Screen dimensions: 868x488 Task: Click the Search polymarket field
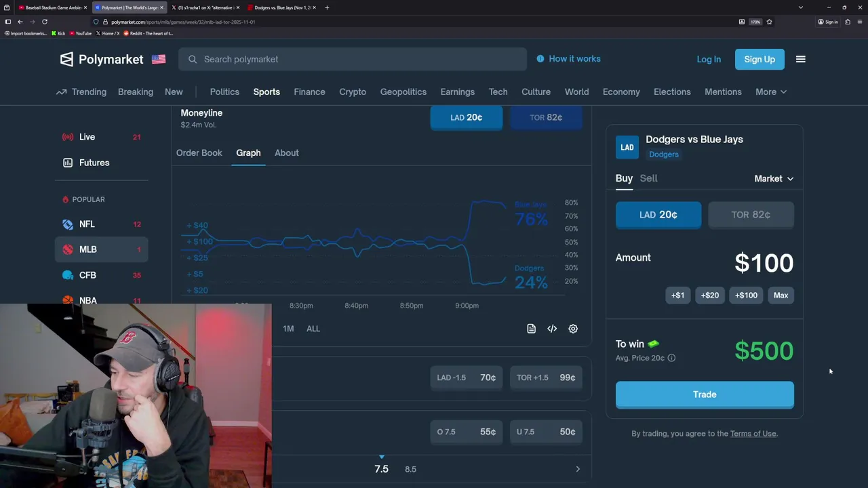[x=353, y=60]
